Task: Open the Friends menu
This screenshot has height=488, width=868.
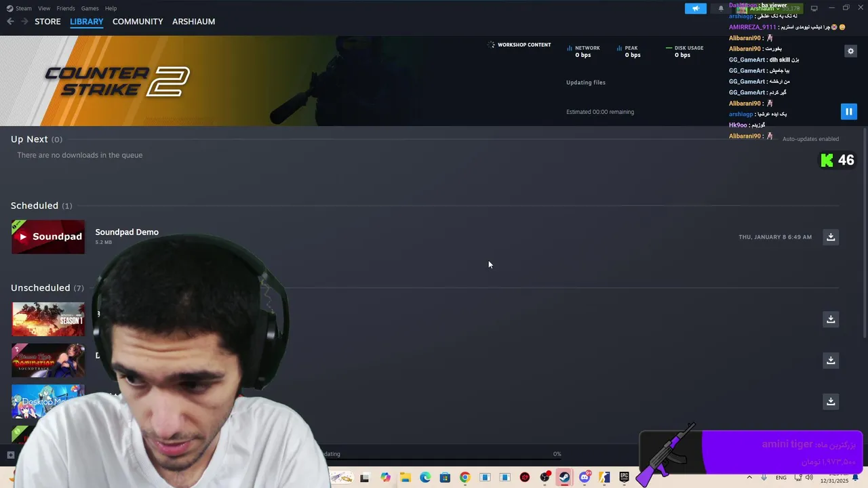Action: (66, 8)
